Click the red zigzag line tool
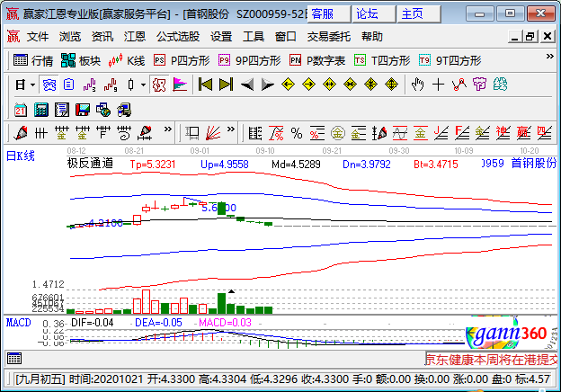 point(459,85)
